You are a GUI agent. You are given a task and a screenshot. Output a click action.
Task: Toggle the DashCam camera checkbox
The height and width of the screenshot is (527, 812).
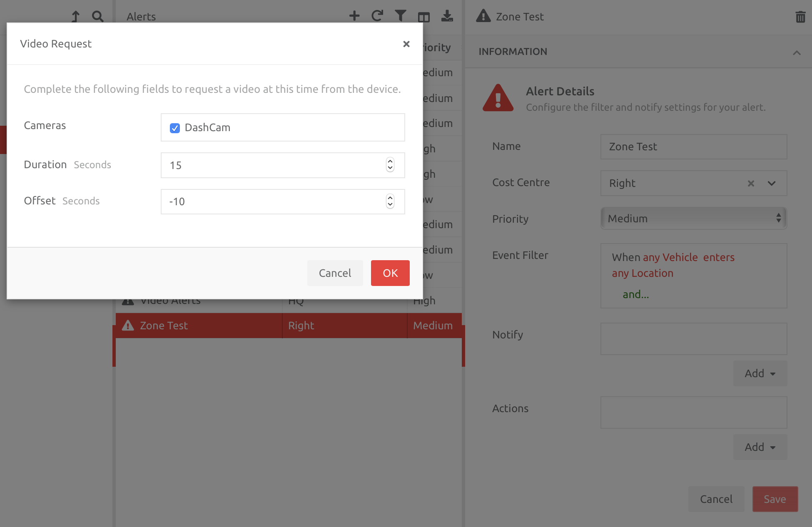[175, 128]
